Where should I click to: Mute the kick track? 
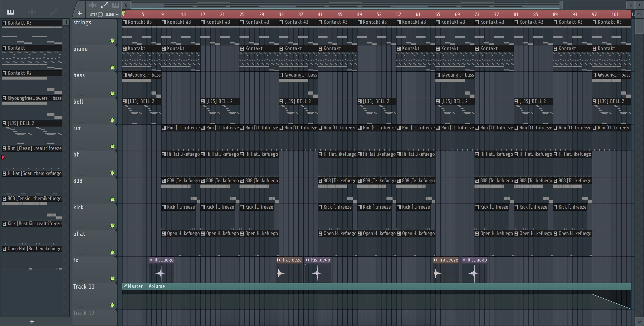(x=112, y=226)
